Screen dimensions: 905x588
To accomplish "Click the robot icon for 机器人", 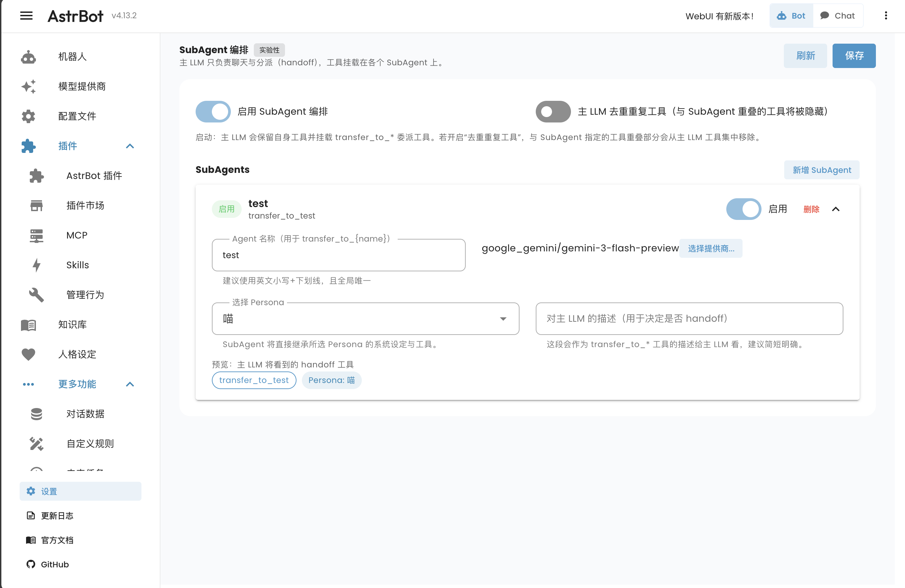I will click(x=28, y=56).
